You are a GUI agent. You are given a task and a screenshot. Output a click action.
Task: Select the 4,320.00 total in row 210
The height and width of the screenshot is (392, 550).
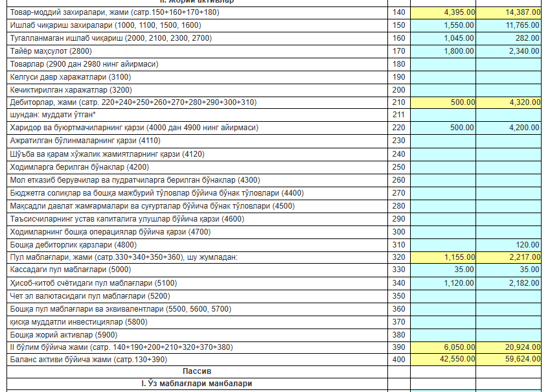coord(509,102)
